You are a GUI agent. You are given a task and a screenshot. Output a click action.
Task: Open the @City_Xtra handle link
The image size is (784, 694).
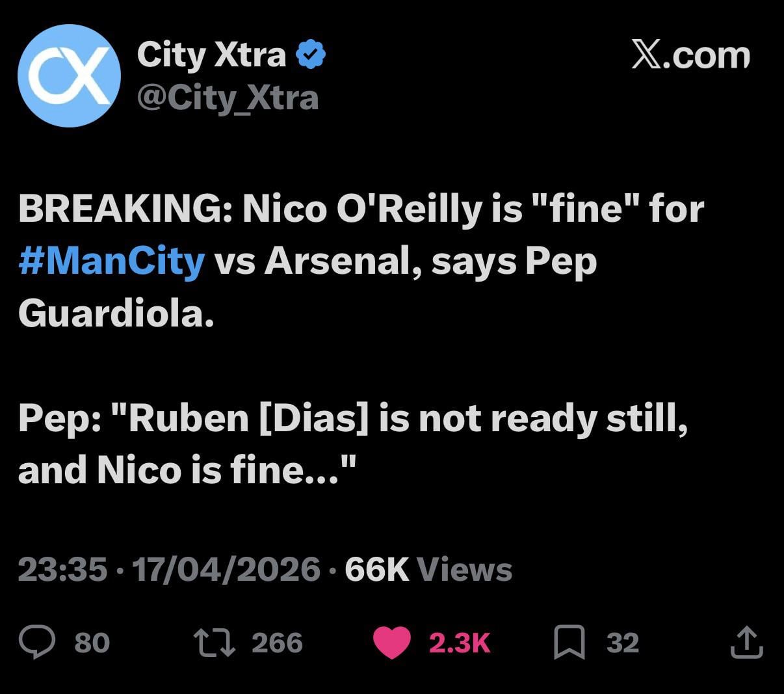point(228,98)
